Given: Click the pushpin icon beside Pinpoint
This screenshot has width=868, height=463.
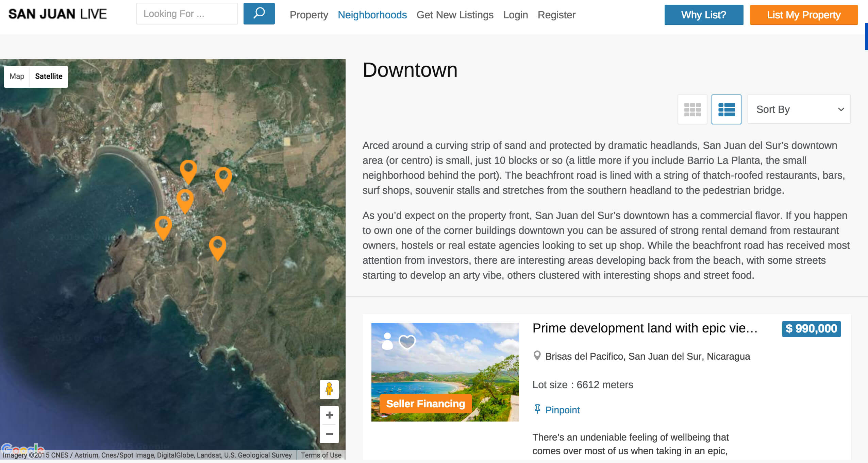Looking at the screenshot, I should 537,409.
